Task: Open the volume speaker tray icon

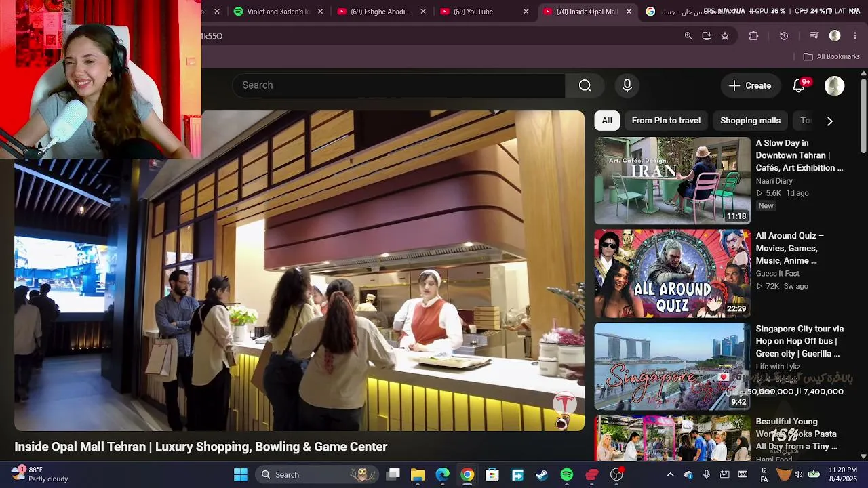Action: (798, 474)
